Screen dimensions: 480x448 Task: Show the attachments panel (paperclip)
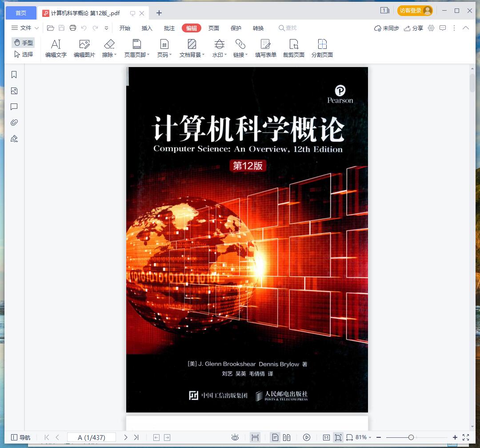point(14,123)
